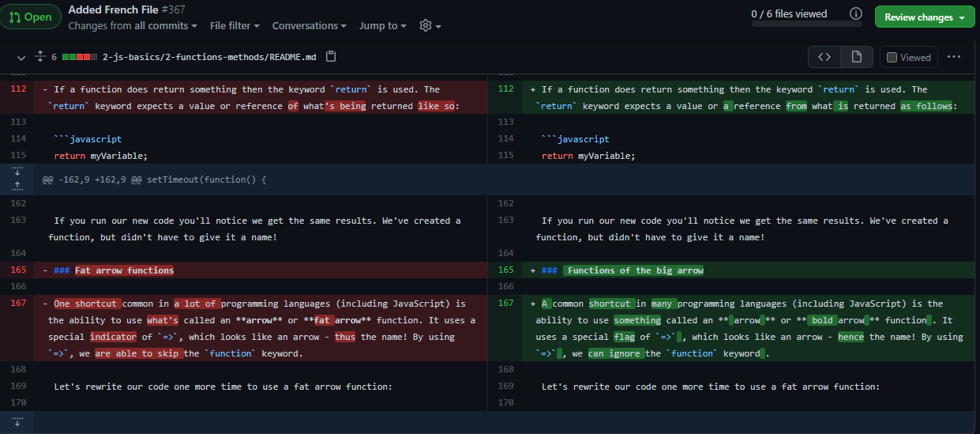Click the added heading 'Functions of the big arrow'
Screen dimensions: 980x434
point(633,270)
